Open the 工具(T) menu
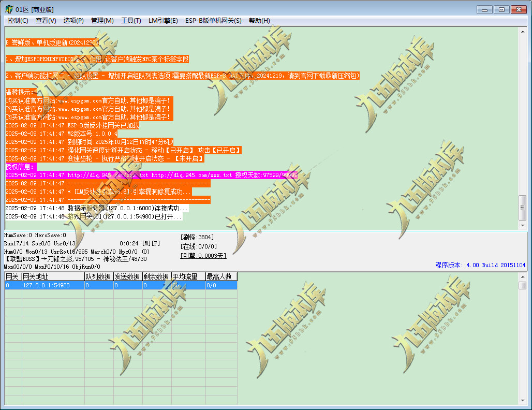 pyautogui.click(x=131, y=20)
